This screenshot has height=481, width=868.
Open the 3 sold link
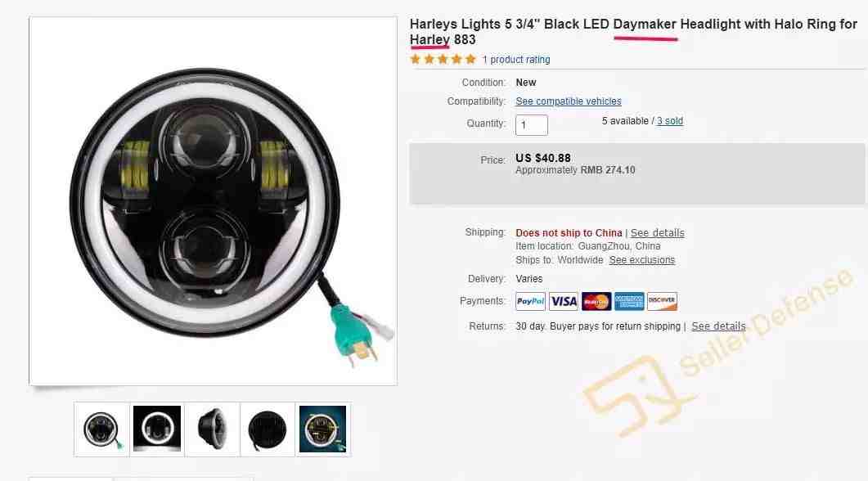[x=670, y=121]
